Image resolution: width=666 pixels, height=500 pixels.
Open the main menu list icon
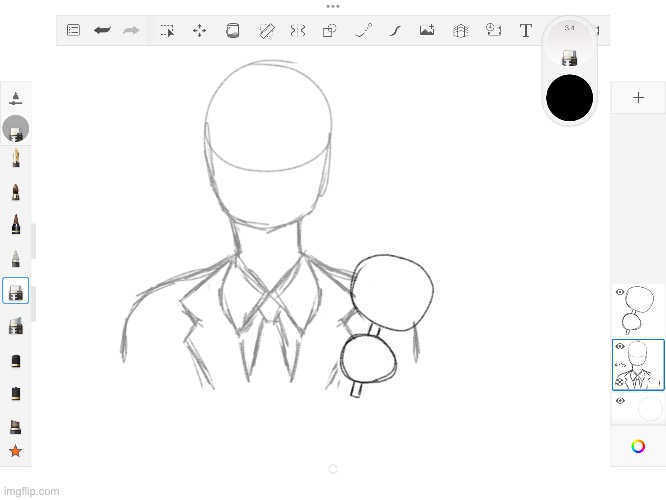(73, 31)
